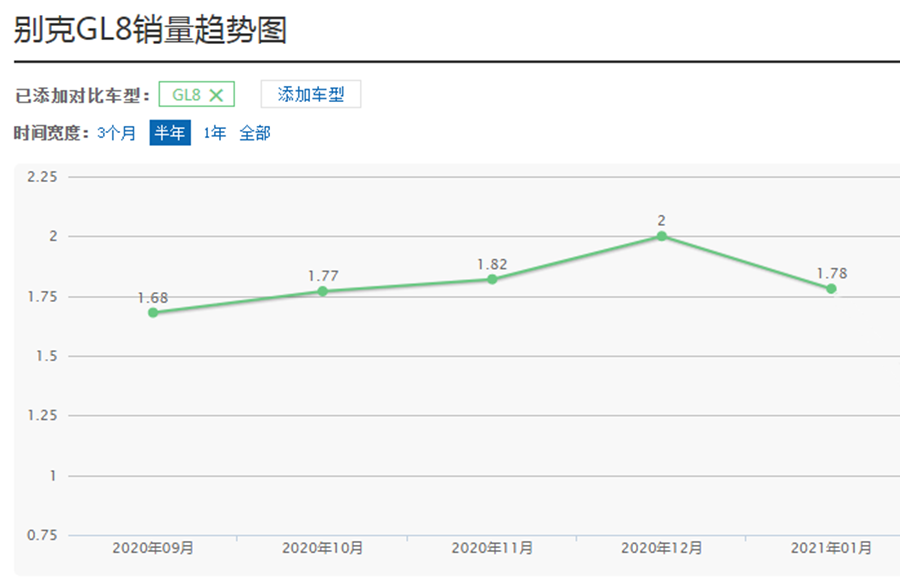
Task: Pick the peak data point in 2020年12月
Action: point(662,236)
